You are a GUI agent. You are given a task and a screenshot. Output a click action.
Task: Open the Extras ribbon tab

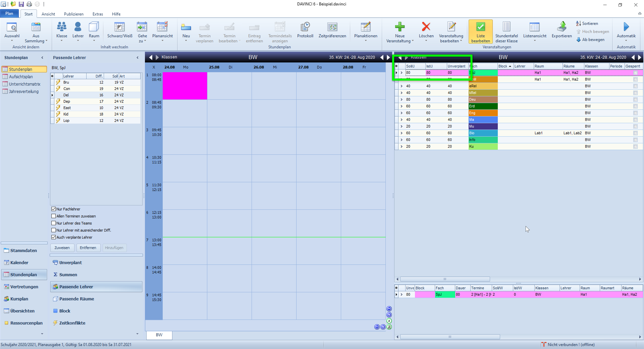pyautogui.click(x=98, y=14)
